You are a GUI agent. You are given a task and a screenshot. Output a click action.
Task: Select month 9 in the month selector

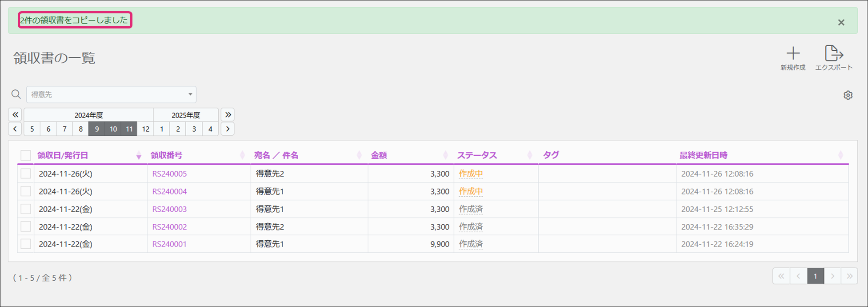pyautogui.click(x=97, y=129)
